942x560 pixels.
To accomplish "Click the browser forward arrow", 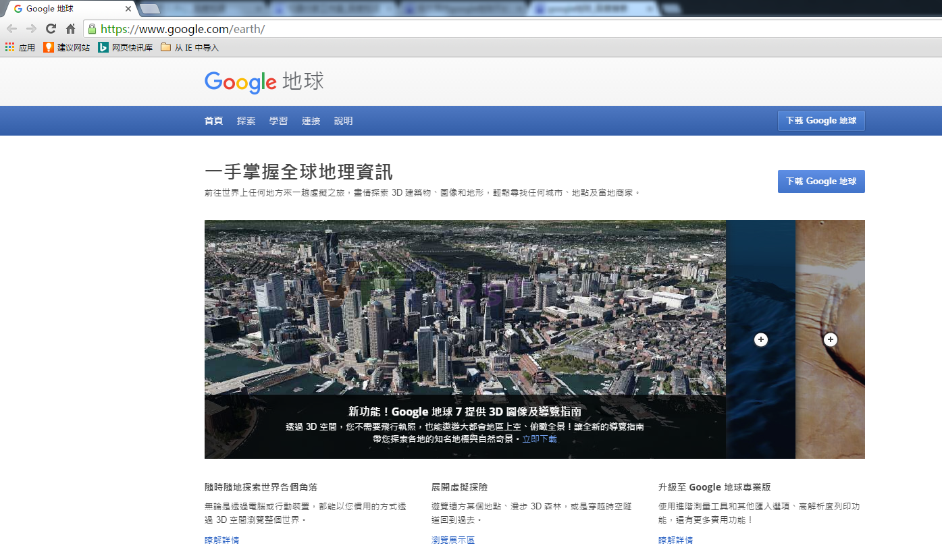I will [31, 28].
